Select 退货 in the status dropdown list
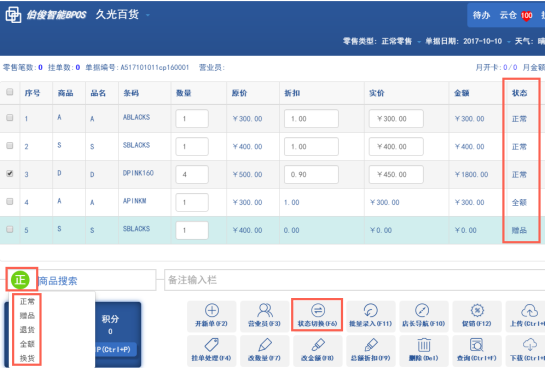Screen dimensions: 545x369 coord(27,330)
